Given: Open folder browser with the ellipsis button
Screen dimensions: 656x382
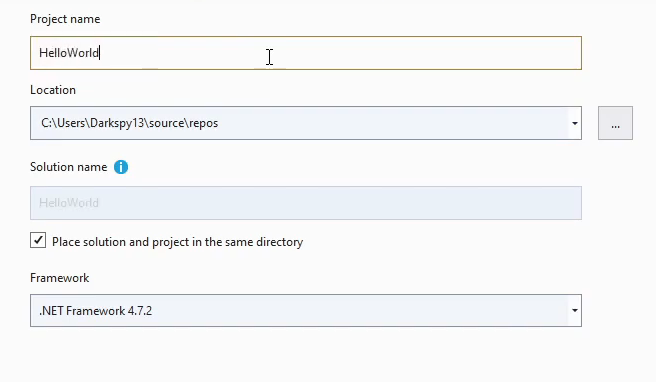Looking at the screenshot, I should click(615, 123).
